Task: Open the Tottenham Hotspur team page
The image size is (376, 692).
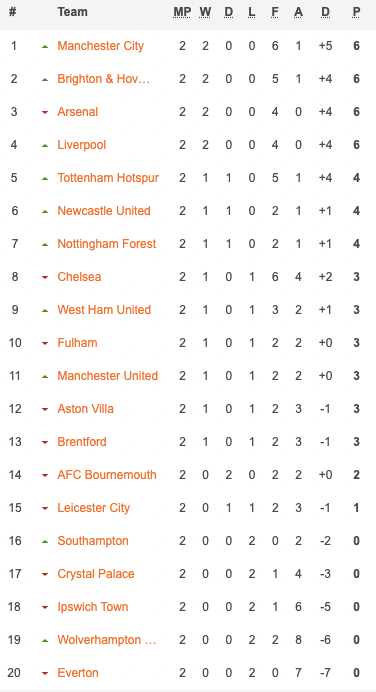Action: pyautogui.click(x=108, y=178)
